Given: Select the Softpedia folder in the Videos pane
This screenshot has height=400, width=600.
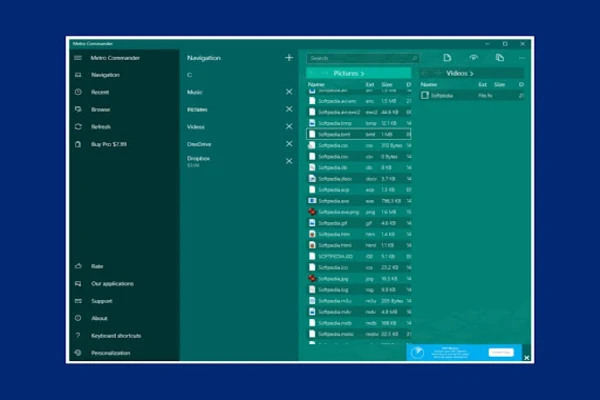Looking at the screenshot, I should click(x=471, y=95).
